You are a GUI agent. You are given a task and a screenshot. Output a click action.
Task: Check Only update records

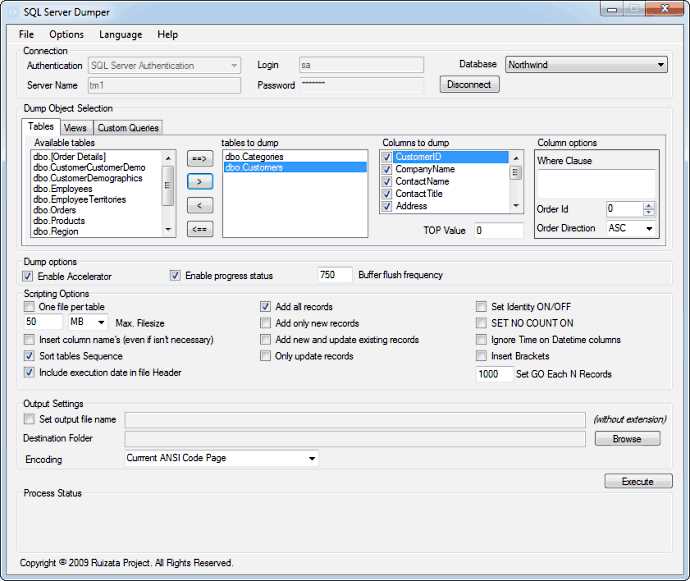265,356
